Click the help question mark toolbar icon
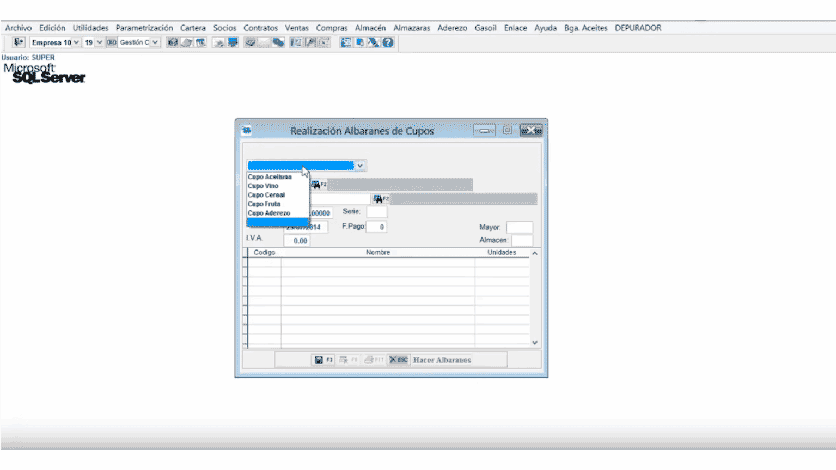The height and width of the screenshot is (470, 836). pos(386,43)
